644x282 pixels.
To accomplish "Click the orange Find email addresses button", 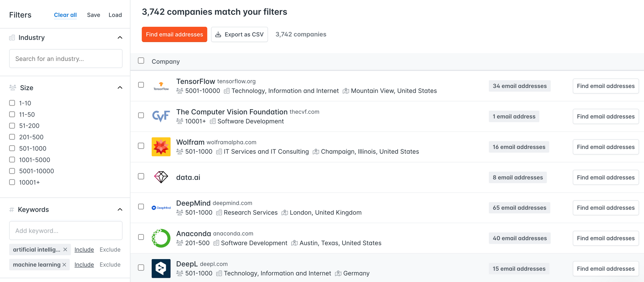I will click(x=175, y=34).
